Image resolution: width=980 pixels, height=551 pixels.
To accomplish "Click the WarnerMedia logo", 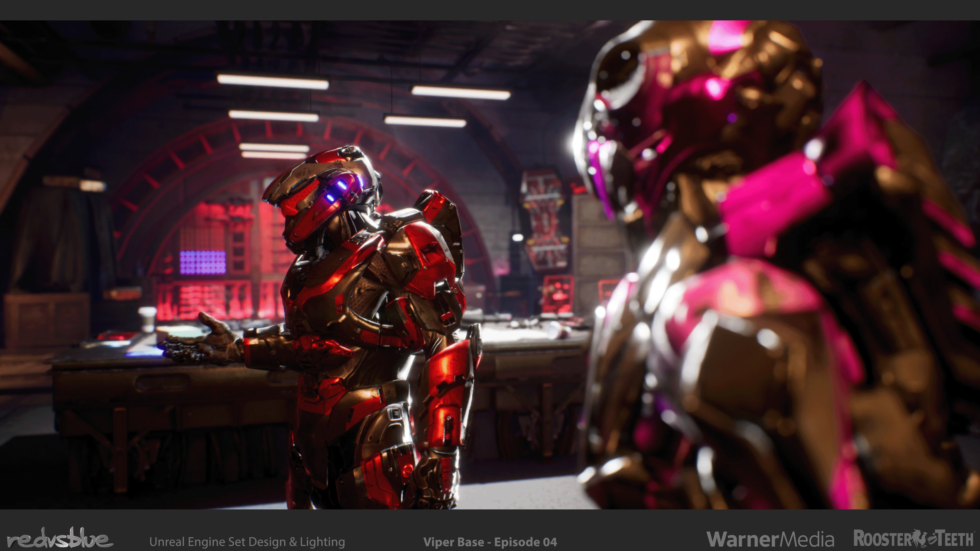I will tap(770, 539).
